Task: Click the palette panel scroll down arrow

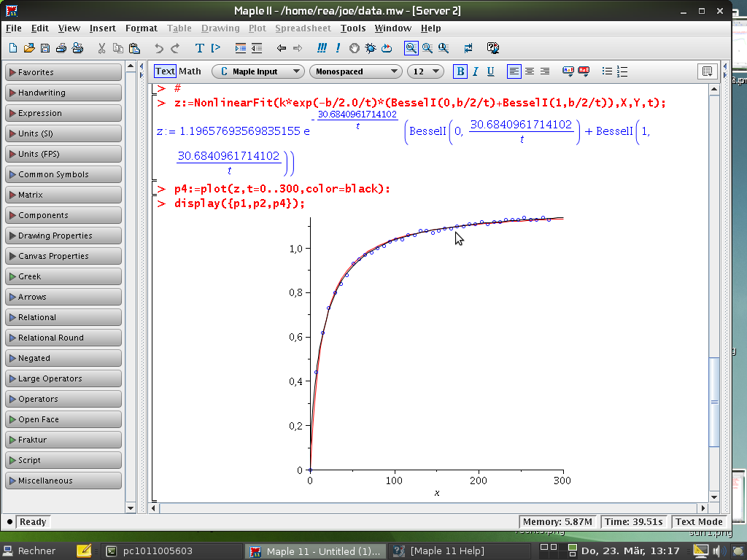Action: coord(131,508)
